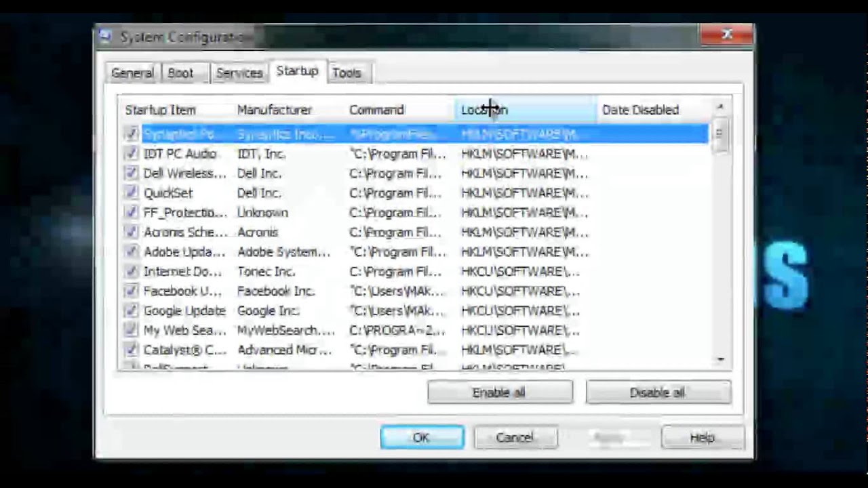Sort by Command column header

(400, 110)
